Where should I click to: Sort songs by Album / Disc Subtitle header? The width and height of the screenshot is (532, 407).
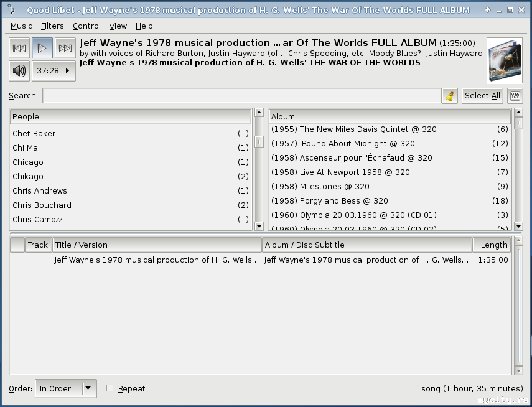pyautogui.click(x=367, y=245)
